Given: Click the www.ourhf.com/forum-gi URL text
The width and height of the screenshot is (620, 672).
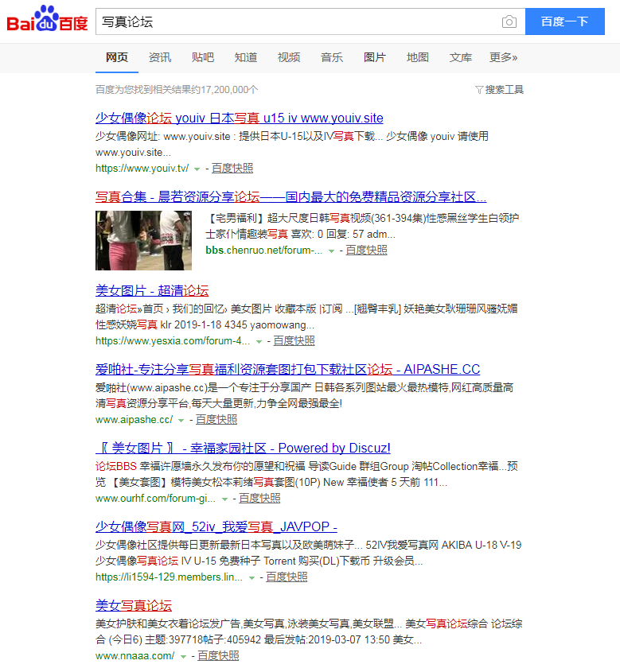Looking at the screenshot, I should pyautogui.click(x=155, y=499).
